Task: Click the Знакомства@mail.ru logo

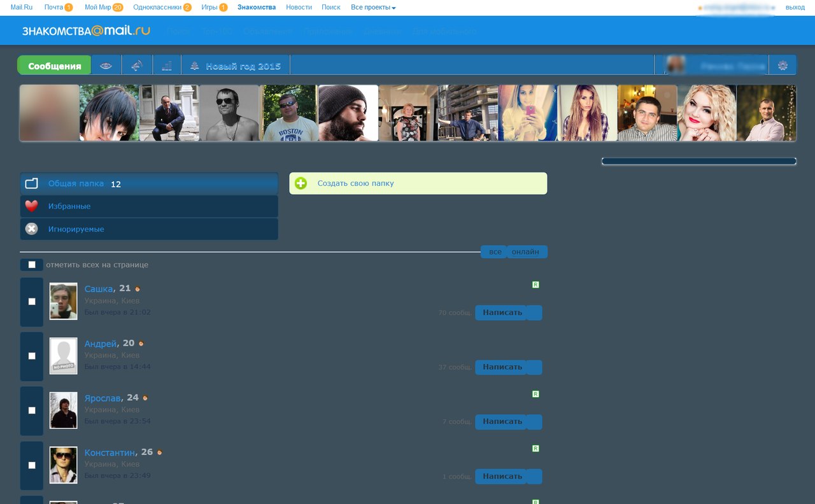Action: coord(86,31)
